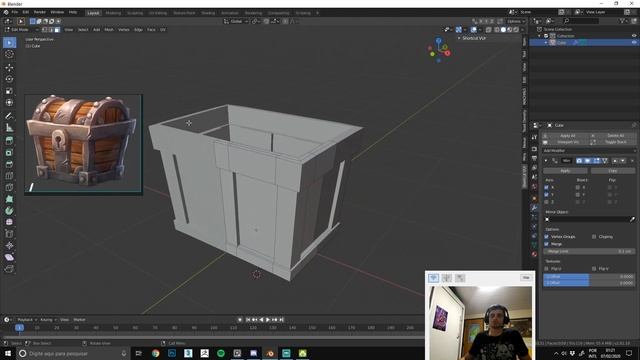Image resolution: width=640 pixels, height=360 pixels.
Task: Enable Bisect X checkbox
Action: click(578, 187)
